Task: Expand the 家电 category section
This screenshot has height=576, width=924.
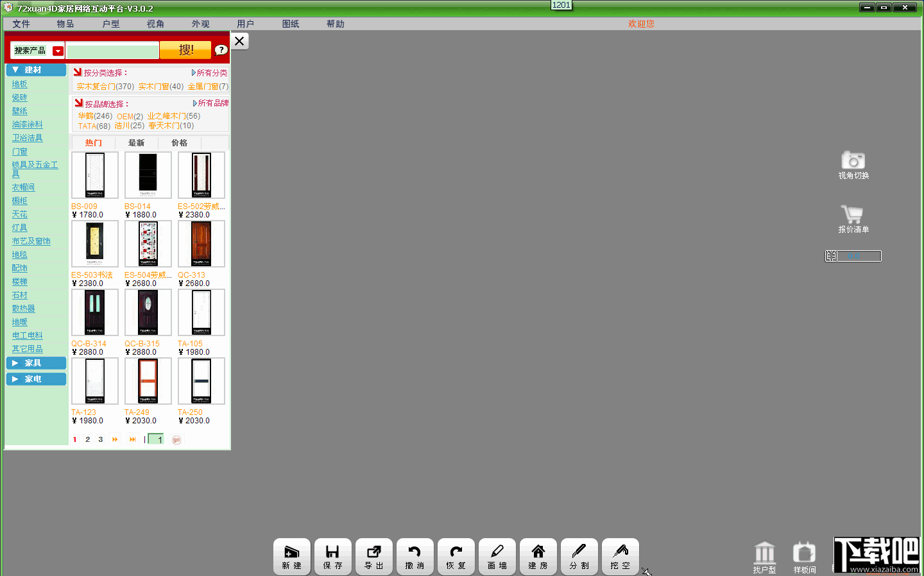Action: pos(37,379)
